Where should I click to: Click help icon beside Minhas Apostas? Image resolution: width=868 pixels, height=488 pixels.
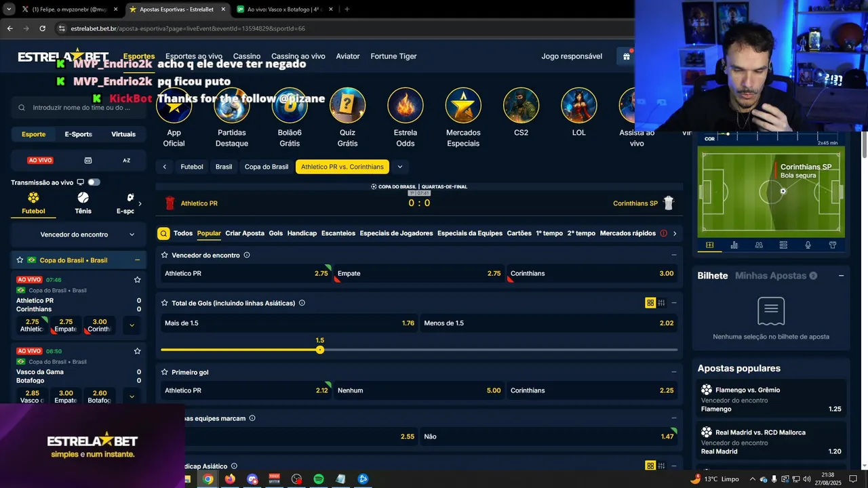pyautogui.click(x=813, y=276)
